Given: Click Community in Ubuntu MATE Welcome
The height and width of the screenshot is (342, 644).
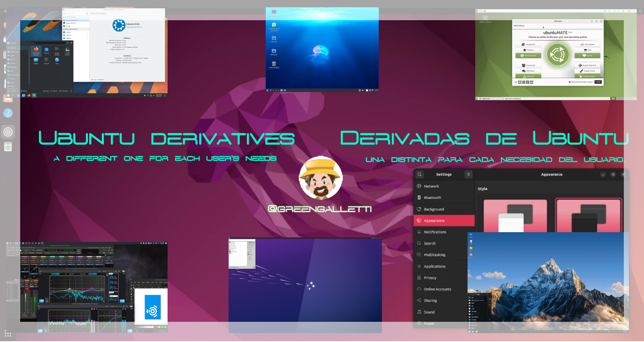Looking at the screenshot, I should [528, 65].
